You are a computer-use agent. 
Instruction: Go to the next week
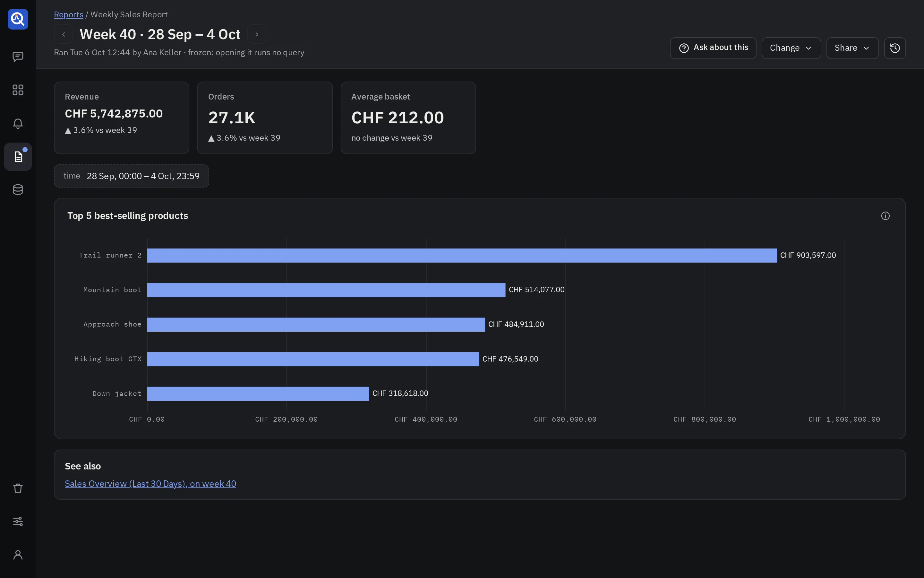(257, 34)
